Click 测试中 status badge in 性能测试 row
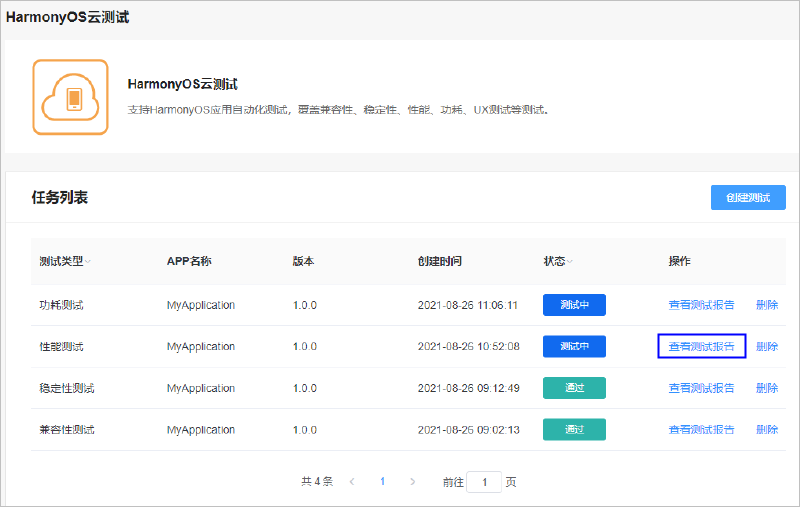This screenshot has height=507, width=800. pyautogui.click(x=574, y=346)
